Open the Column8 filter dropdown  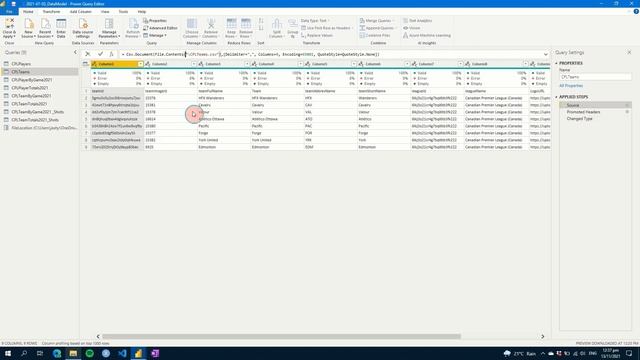click(525, 64)
